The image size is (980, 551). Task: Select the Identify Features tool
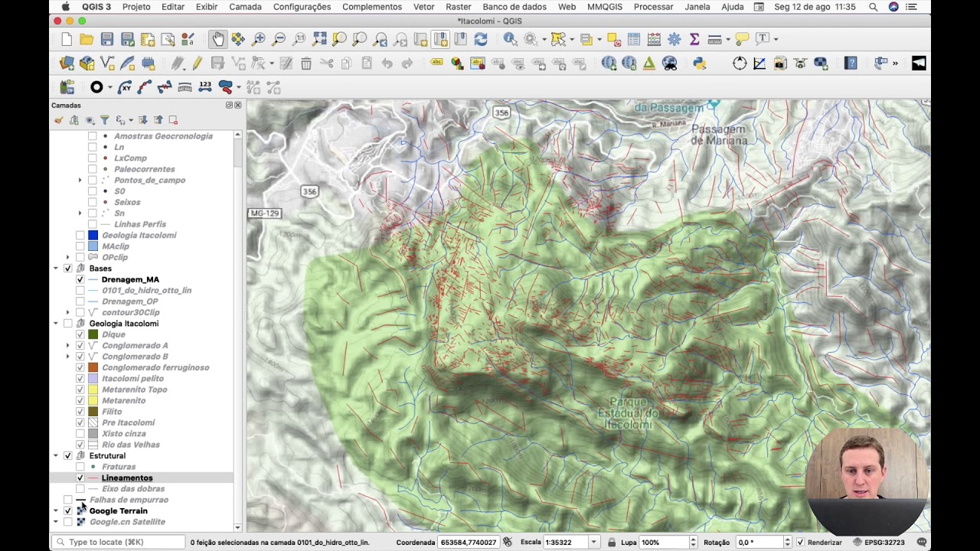click(510, 39)
